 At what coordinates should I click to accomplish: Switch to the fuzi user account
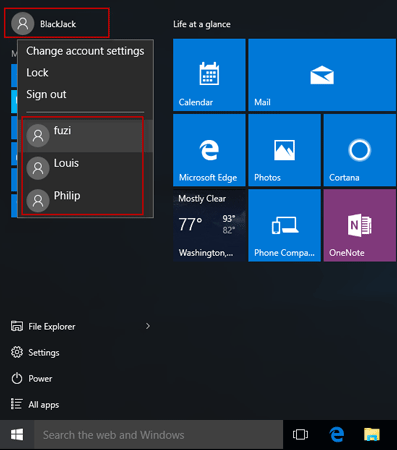pos(86,136)
